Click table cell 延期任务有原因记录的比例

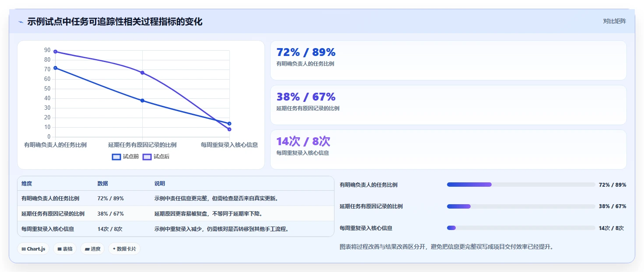(53, 214)
